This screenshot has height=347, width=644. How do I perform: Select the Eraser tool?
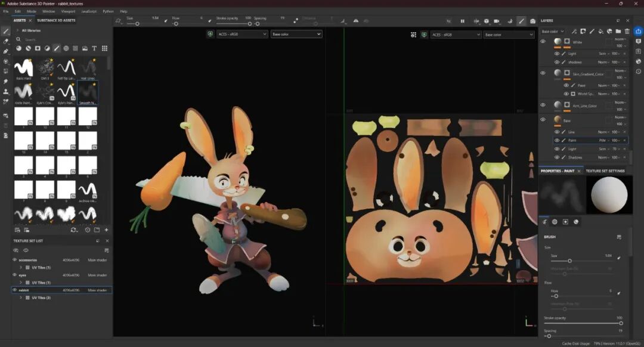6,42
